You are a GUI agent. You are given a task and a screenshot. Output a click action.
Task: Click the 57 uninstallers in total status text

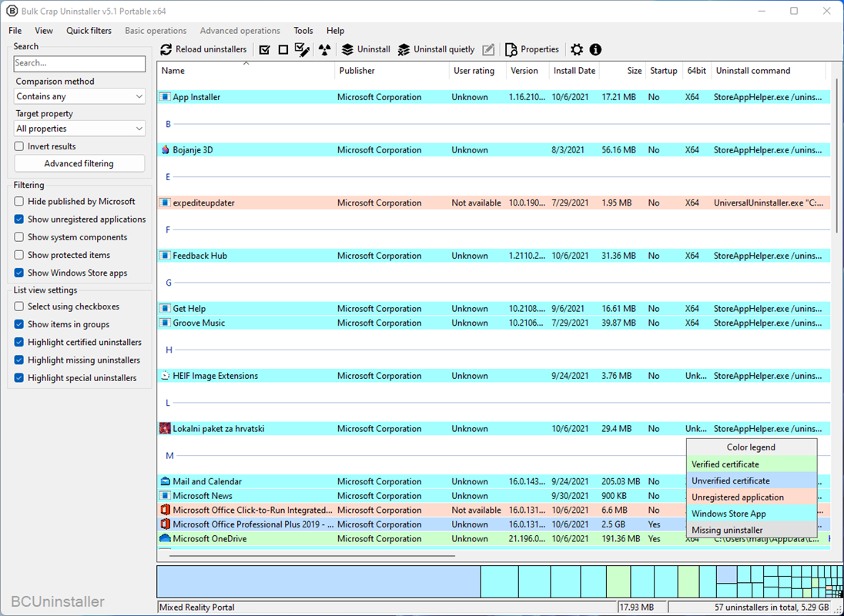772,608
